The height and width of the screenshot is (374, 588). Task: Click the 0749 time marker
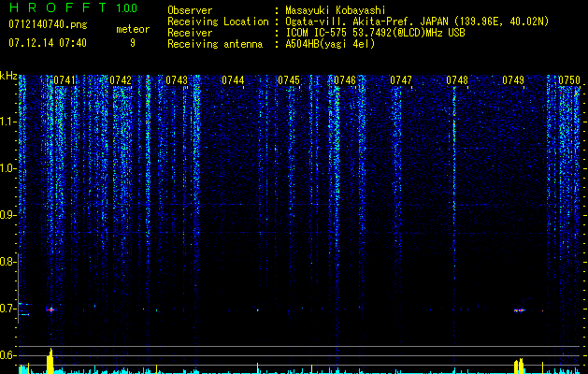click(x=513, y=80)
